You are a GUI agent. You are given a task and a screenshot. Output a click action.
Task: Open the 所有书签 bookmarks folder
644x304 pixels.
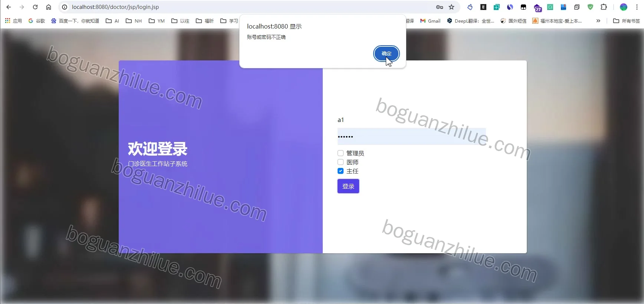627,21
